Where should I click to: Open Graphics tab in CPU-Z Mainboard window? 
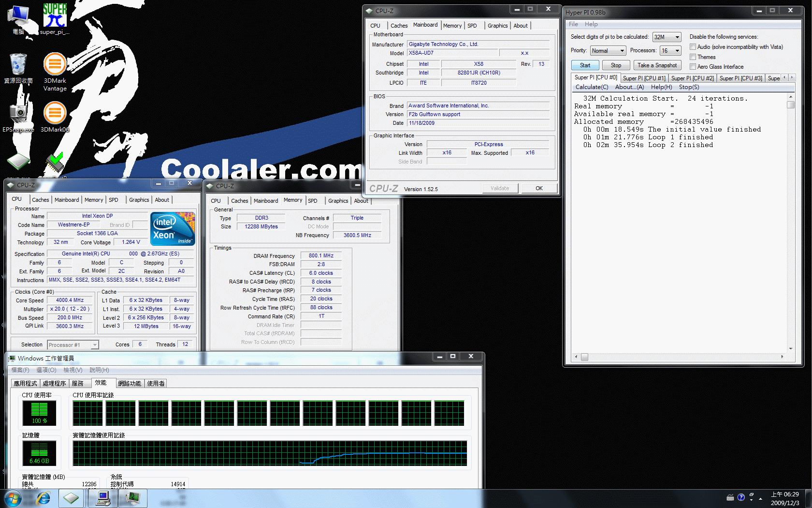click(x=497, y=26)
